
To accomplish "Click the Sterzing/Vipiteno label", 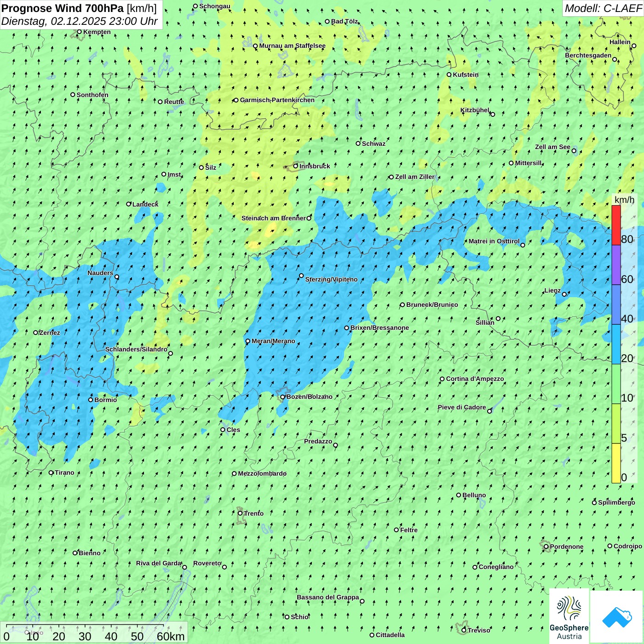I will tap(331, 279).
